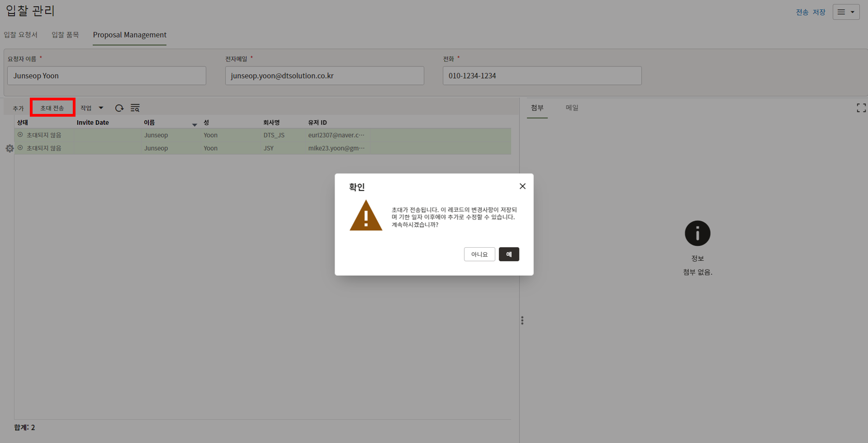Click the gear settings icon beside table
Screen dimensions: 868x443
[x=9, y=149]
